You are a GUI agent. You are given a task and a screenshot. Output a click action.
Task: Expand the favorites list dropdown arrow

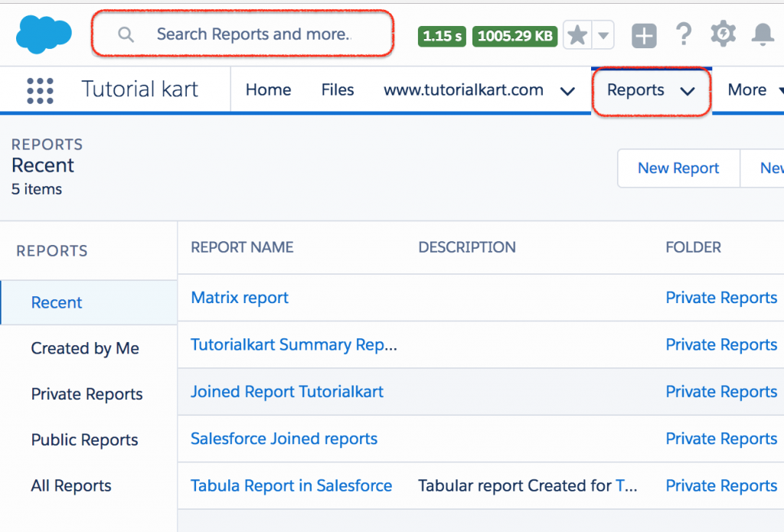pos(603,35)
